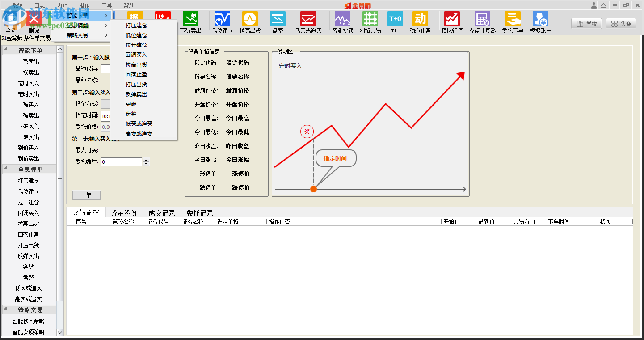
Task: Launch the 智能抄底 feature icon
Action: click(x=342, y=21)
